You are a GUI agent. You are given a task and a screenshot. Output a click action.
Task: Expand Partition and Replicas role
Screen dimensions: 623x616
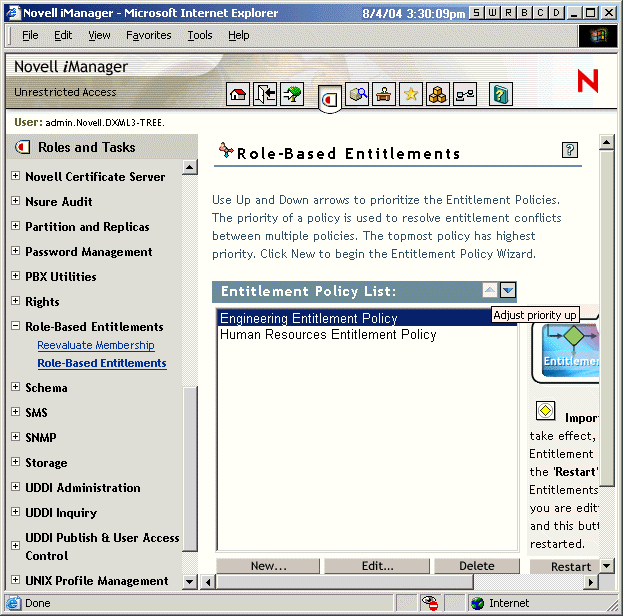pos(15,226)
